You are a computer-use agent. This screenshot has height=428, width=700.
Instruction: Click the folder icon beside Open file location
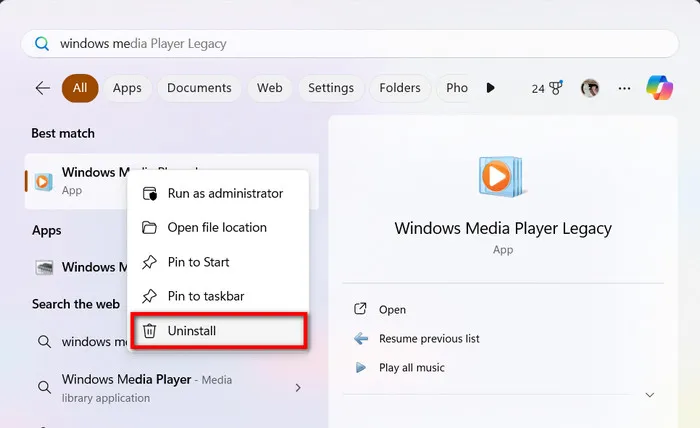point(149,228)
